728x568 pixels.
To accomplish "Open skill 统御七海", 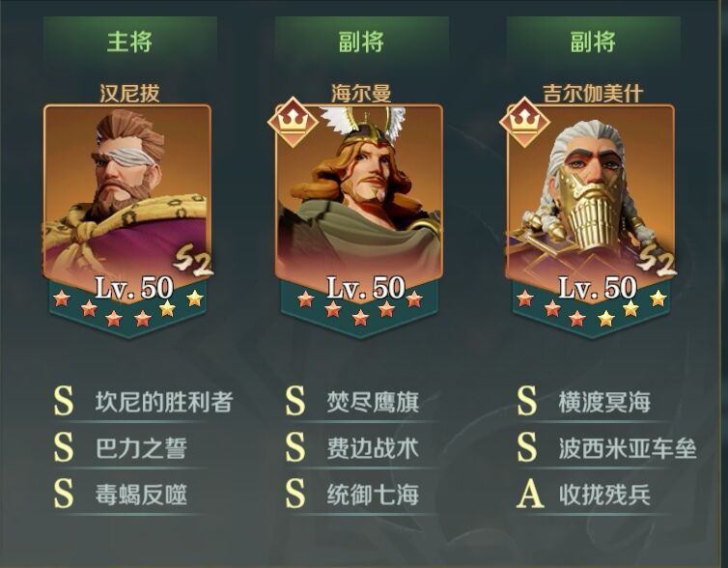I will click(x=352, y=495).
